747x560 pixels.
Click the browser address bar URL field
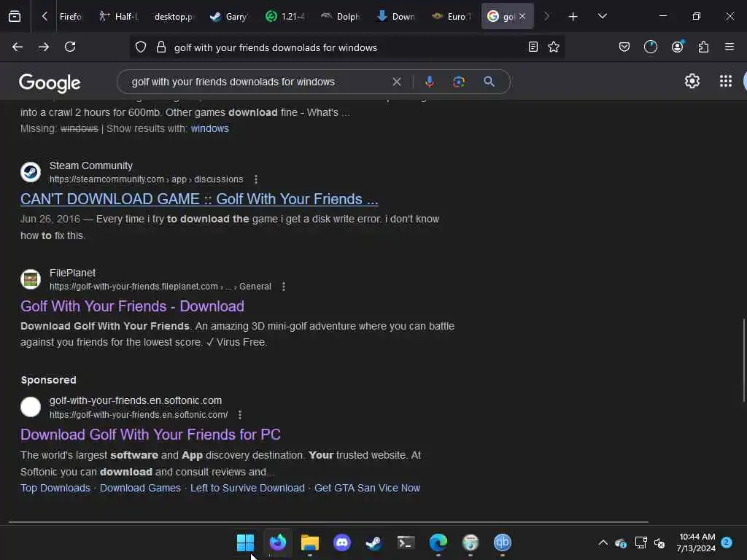(x=347, y=47)
